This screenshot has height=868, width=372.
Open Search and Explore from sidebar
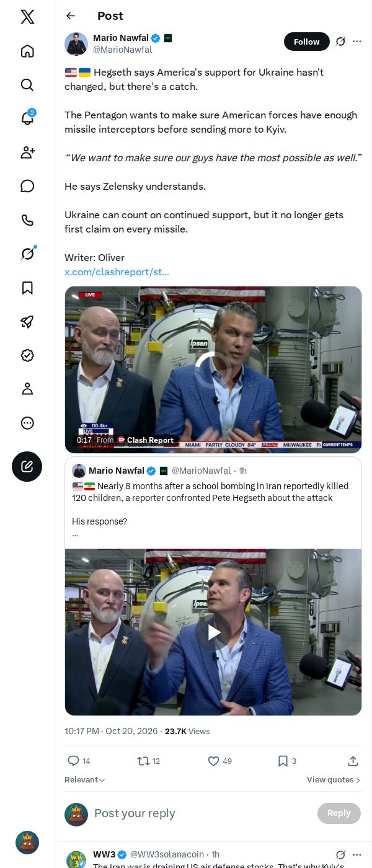pos(27,85)
